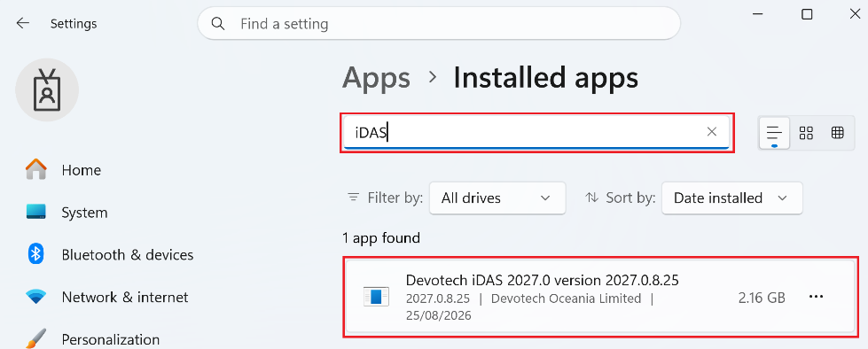Screen dimensions: 868x349
Task: Switch to grid view layout
Action: 806,133
